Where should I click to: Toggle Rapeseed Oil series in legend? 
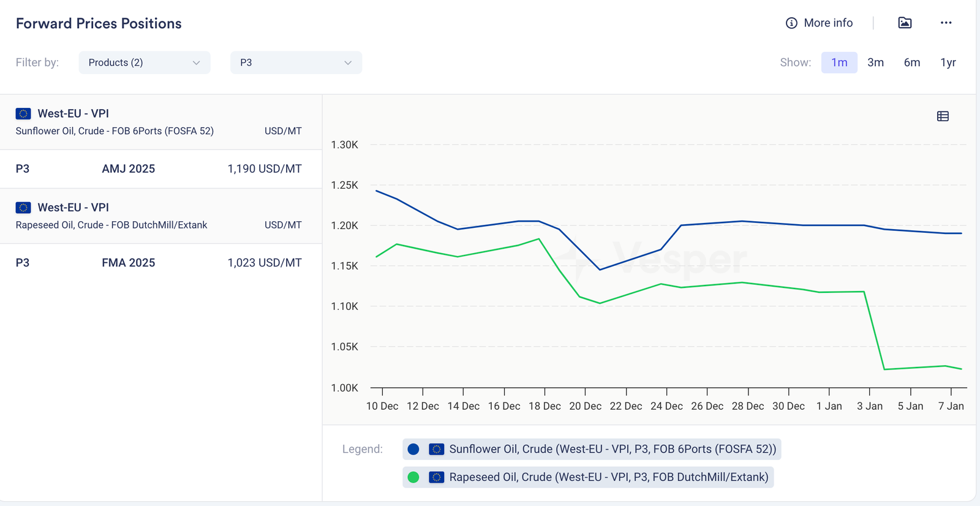click(608, 477)
